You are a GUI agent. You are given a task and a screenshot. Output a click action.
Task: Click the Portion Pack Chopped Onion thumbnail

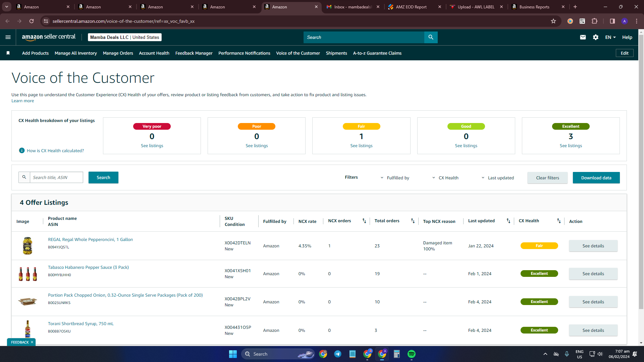click(28, 302)
